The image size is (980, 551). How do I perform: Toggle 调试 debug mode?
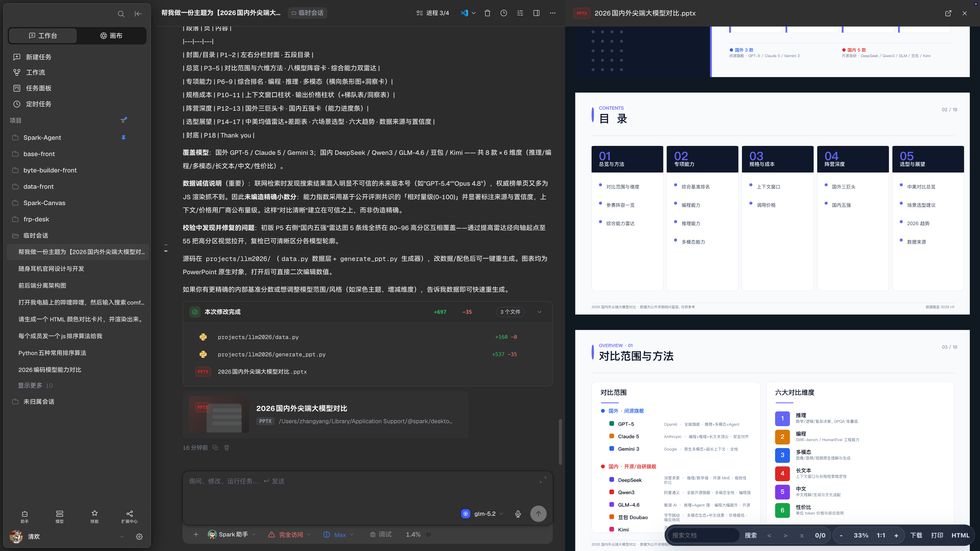(x=381, y=534)
